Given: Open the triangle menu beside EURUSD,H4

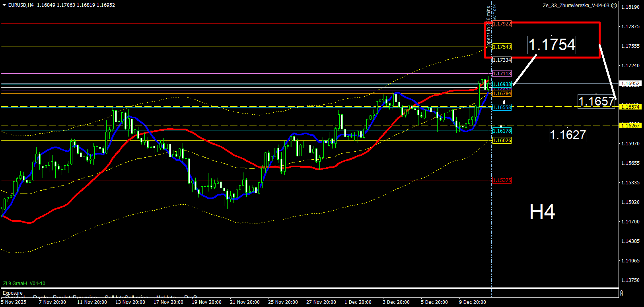Looking at the screenshot, I should tap(4, 5).
